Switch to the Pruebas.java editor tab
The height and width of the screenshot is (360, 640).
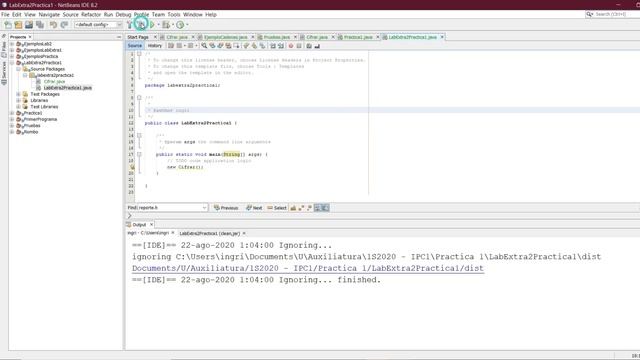[277, 37]
